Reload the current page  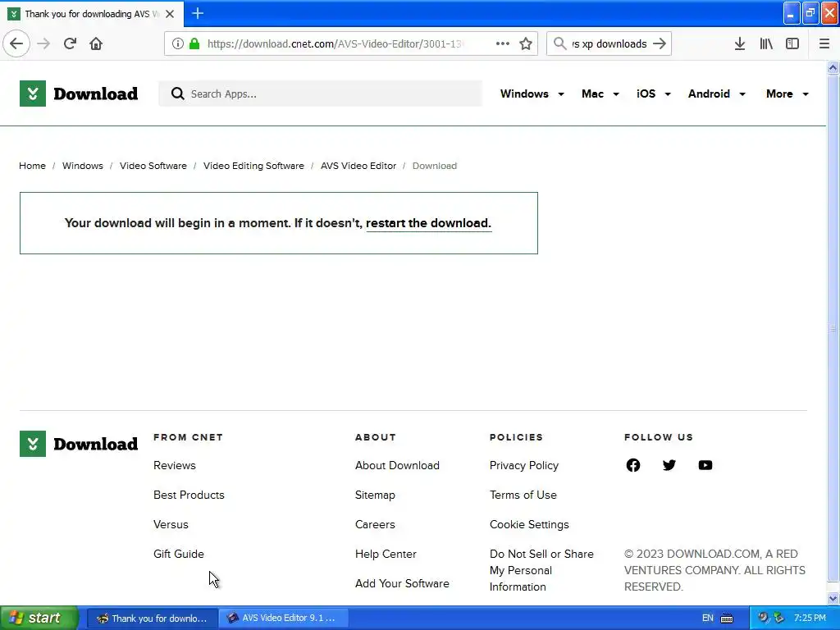click(70, 43)
